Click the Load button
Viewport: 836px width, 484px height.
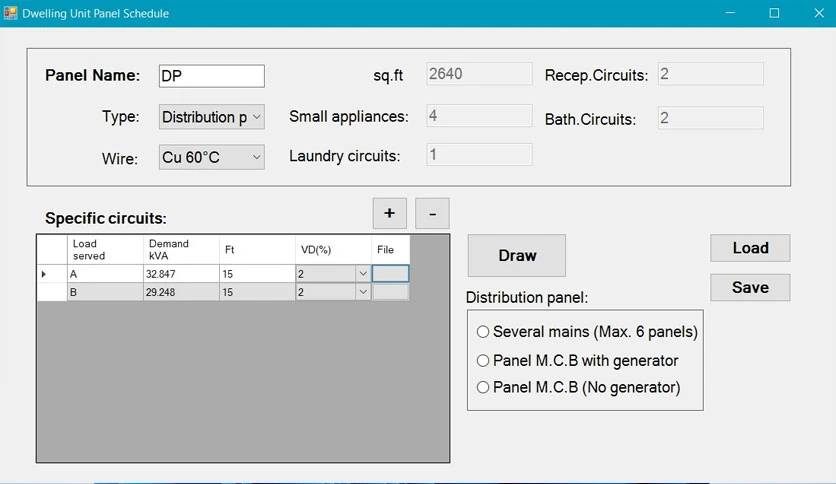point(750,248)
